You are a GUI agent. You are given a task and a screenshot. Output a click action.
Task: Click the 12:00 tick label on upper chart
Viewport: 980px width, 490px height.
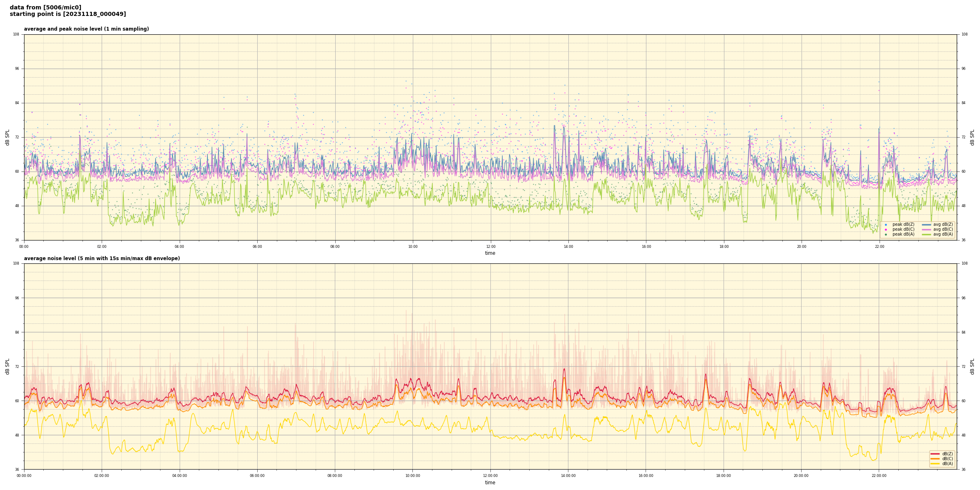pos(490,247)
